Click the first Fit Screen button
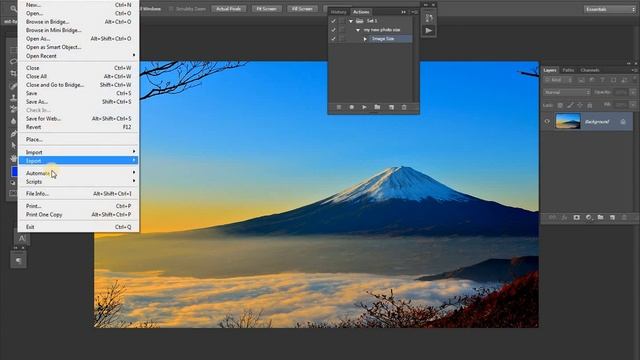 click(267, 9)
